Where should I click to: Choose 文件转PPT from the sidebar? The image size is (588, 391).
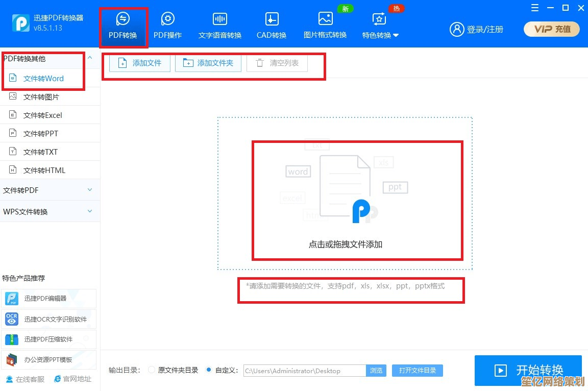coord(41,134)
